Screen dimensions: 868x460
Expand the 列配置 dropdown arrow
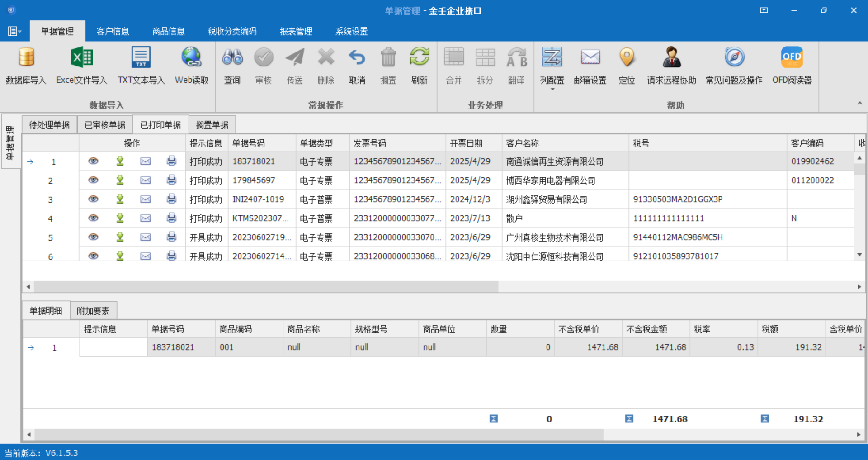pyautogui.click(x=552, y=90)
